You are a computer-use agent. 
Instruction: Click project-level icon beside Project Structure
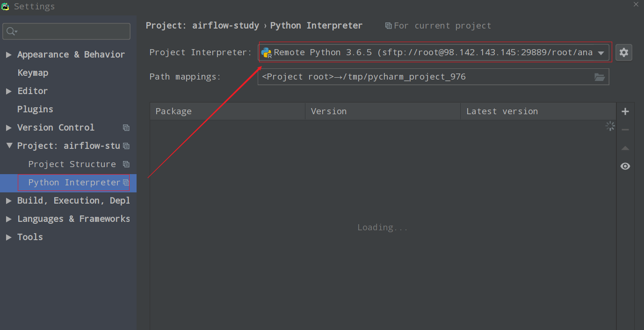[126, 164]
